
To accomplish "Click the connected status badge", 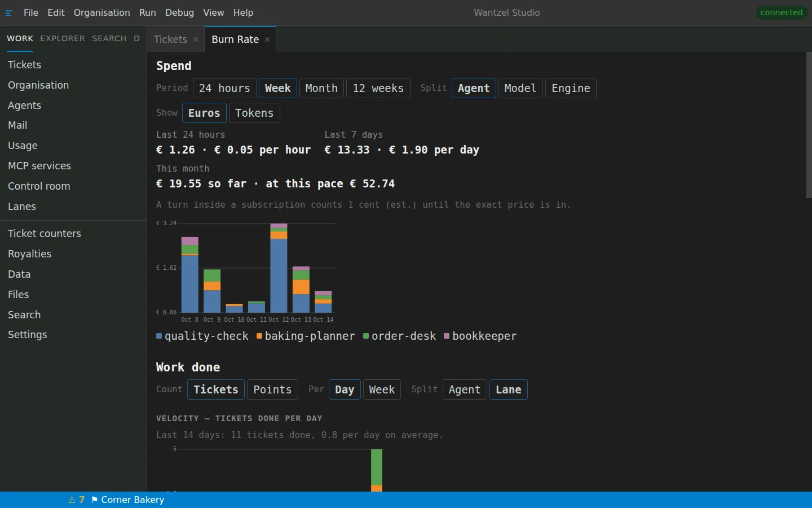I will (x=781, y=12).
